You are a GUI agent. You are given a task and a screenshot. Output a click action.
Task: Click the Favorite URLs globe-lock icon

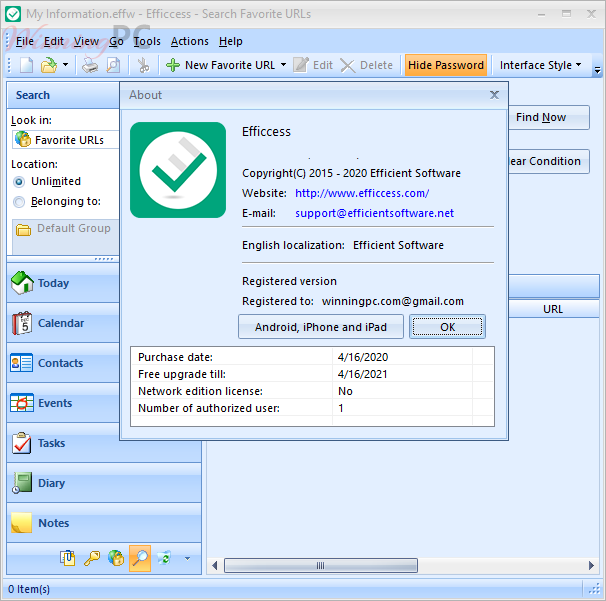point(116,558)
